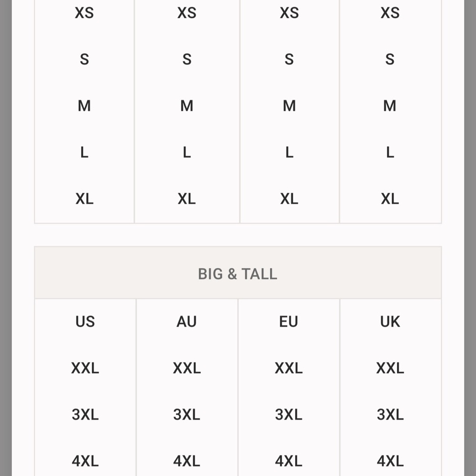This screenshot has height=476, width=476.
Task: Select the BIG & TALL section header
Action: (x=238, y=274)
